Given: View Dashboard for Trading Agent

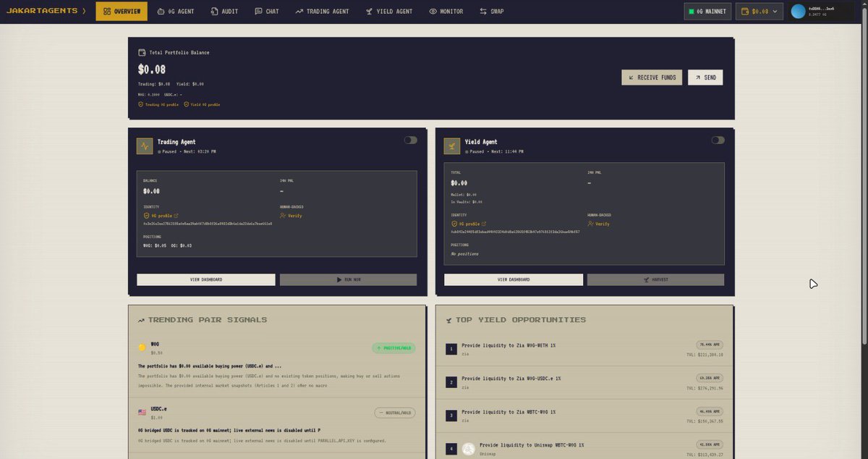Looking at the screenshot, I should point(206,279).
